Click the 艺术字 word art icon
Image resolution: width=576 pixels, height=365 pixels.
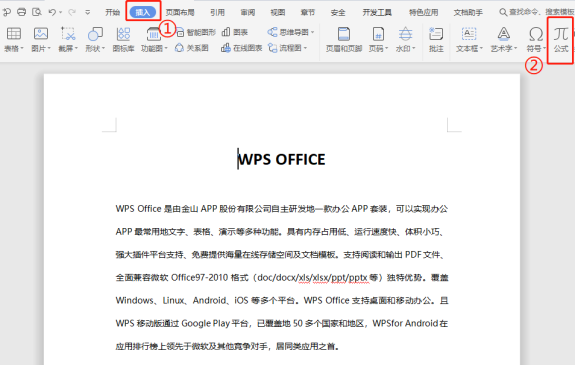tap(503, 34)
